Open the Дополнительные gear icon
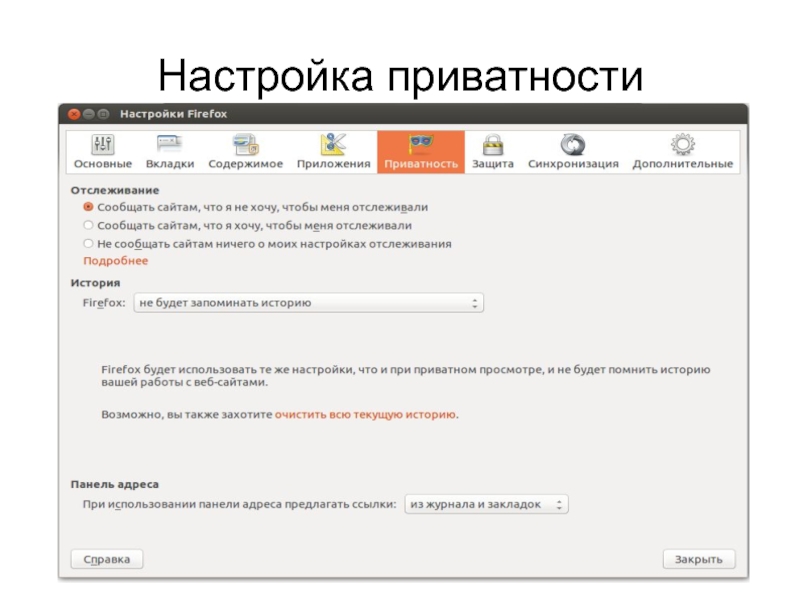The image size is (800, 600). coord(682,144)
